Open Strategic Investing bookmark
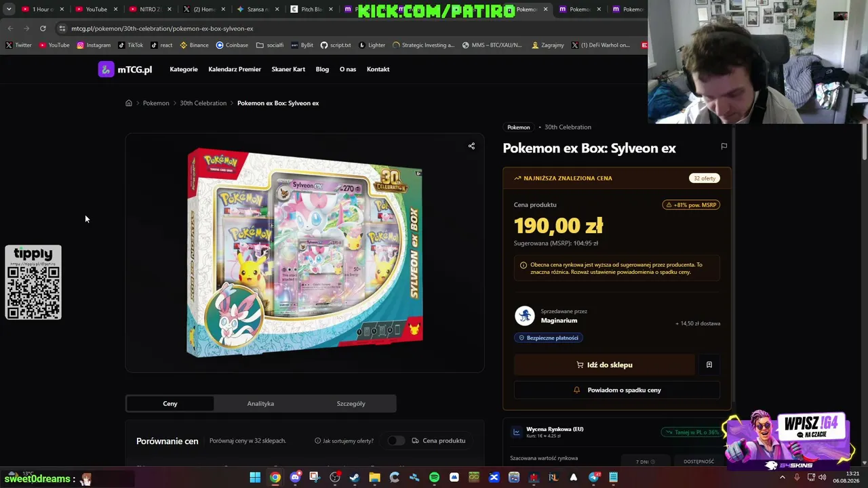Viewport: 868px width, 488px height. [x=423, y=45]
